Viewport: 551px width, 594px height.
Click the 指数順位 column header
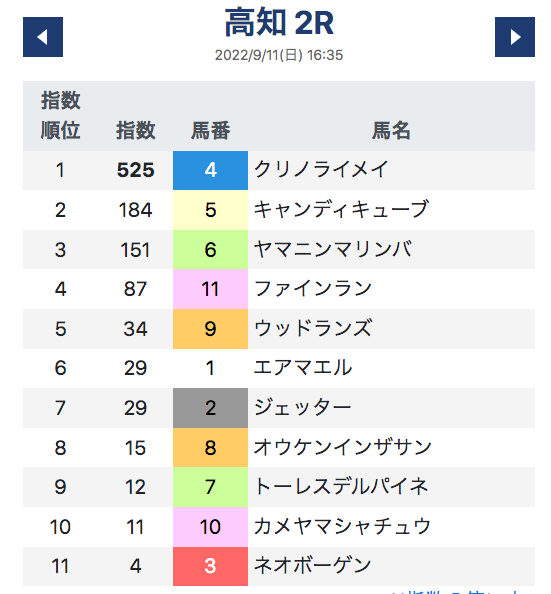60,116
